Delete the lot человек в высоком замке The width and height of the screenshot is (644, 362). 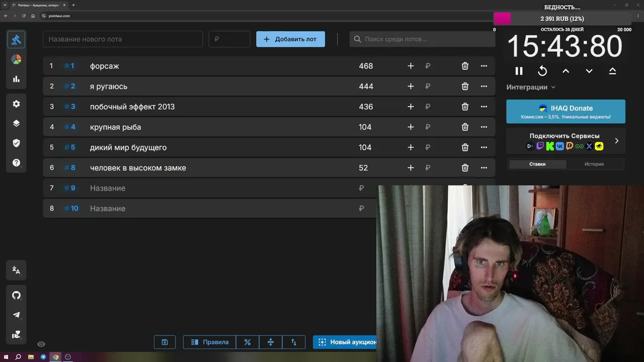465,168
